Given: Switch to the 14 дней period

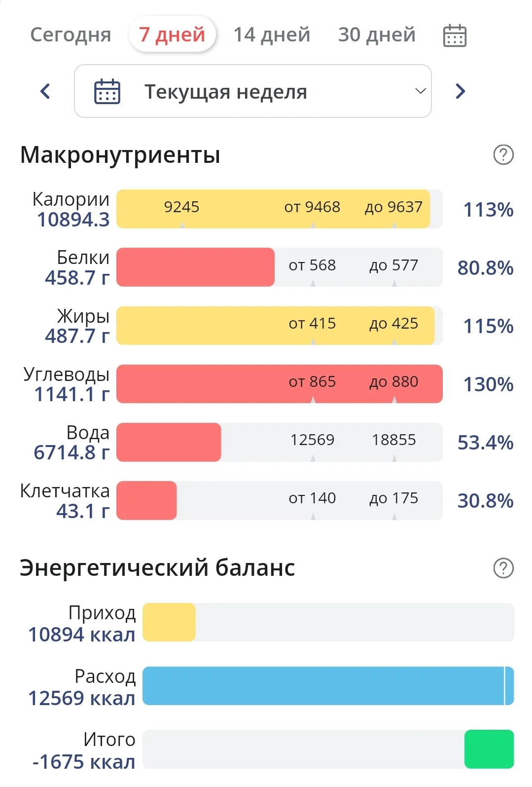Looking at the screenshot, I should (272, 35).
